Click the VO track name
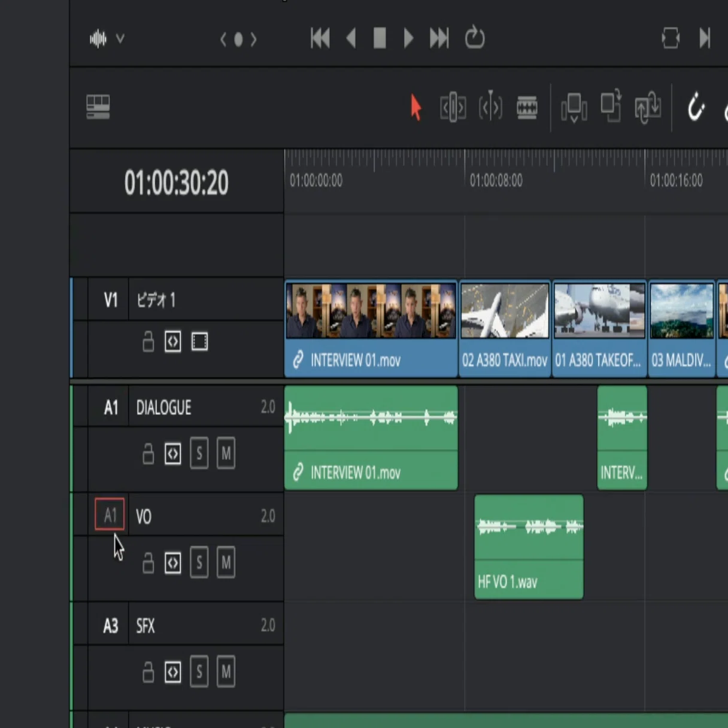 coord(144,517)
